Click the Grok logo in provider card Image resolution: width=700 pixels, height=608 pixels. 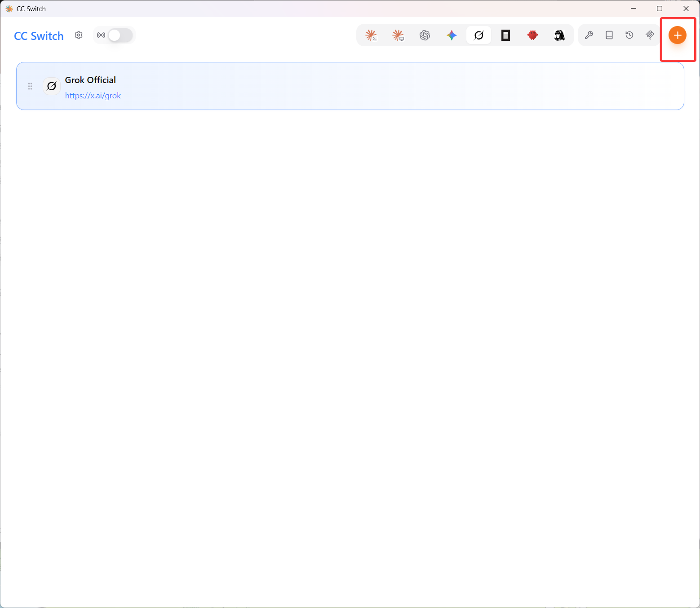[x=52, y=86]
